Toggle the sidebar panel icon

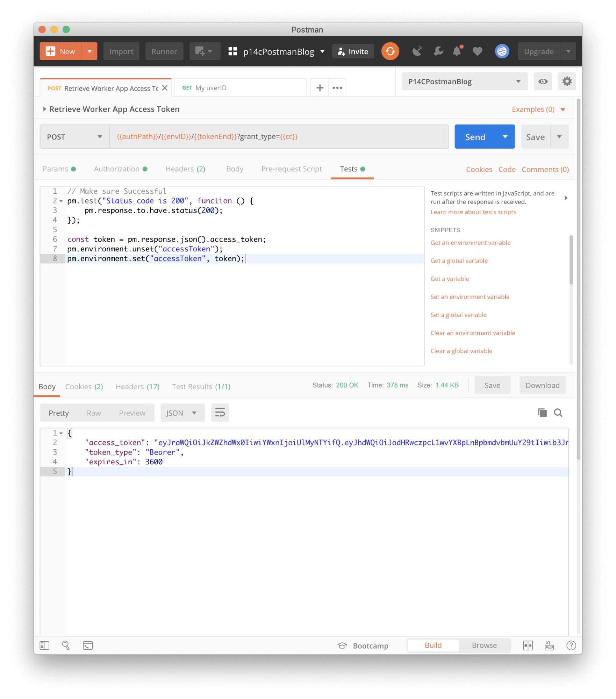(44, 645)
